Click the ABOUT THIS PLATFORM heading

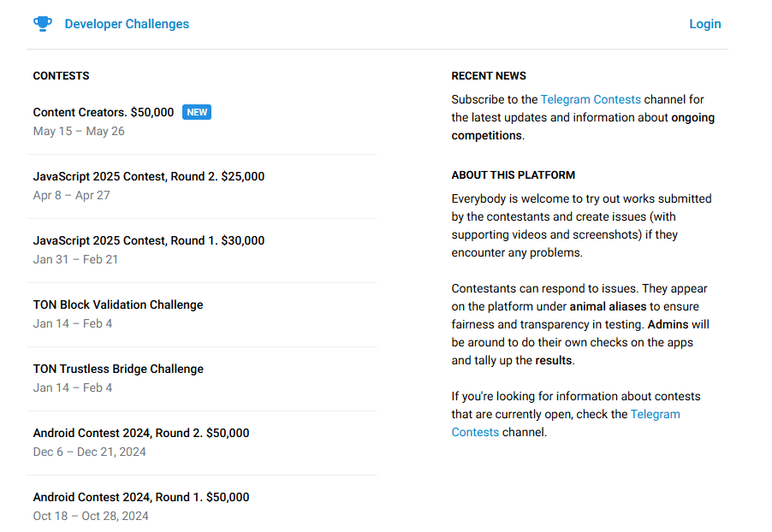(x=514, y=175)
